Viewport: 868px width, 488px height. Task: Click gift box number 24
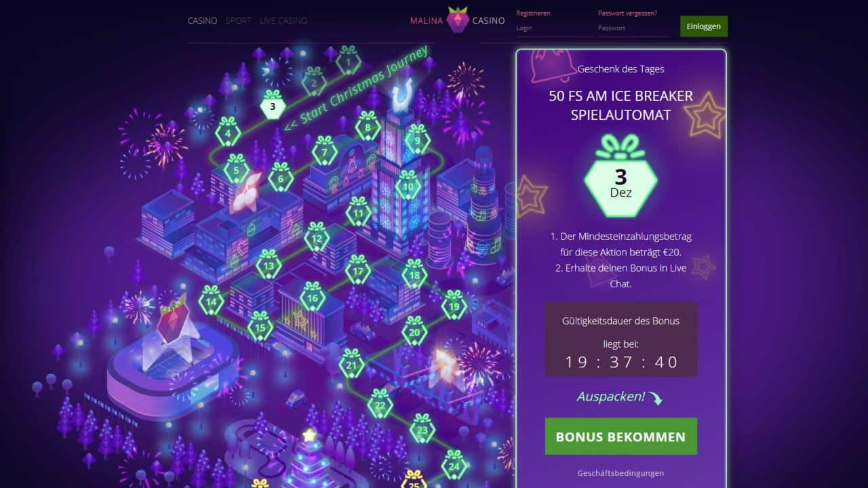(x=454, y=464)
